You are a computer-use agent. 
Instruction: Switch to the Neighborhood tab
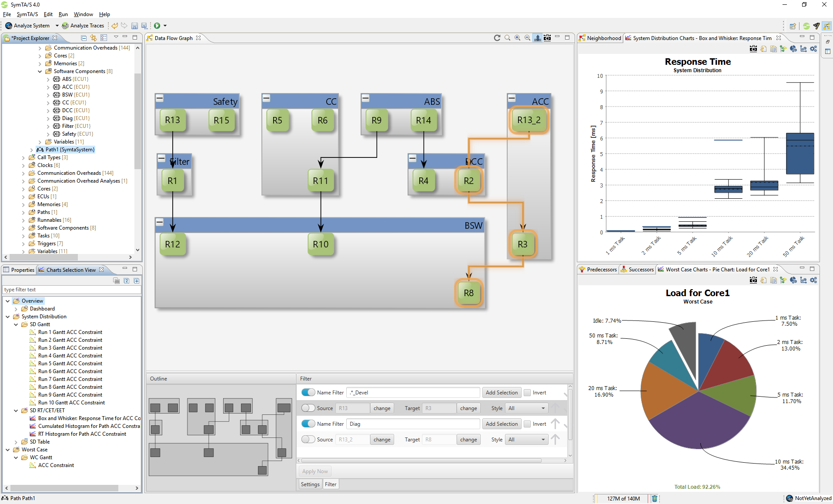pos(603,38)
